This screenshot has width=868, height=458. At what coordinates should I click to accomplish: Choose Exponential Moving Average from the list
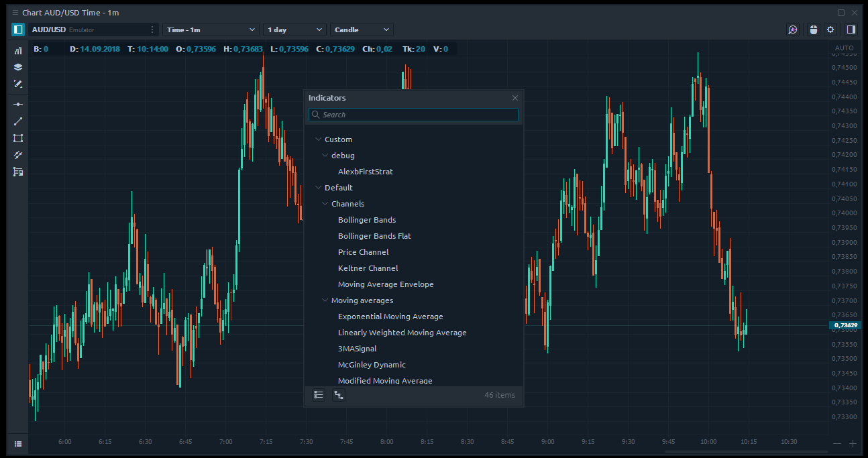pyautogui.click(x=390, y=317)
